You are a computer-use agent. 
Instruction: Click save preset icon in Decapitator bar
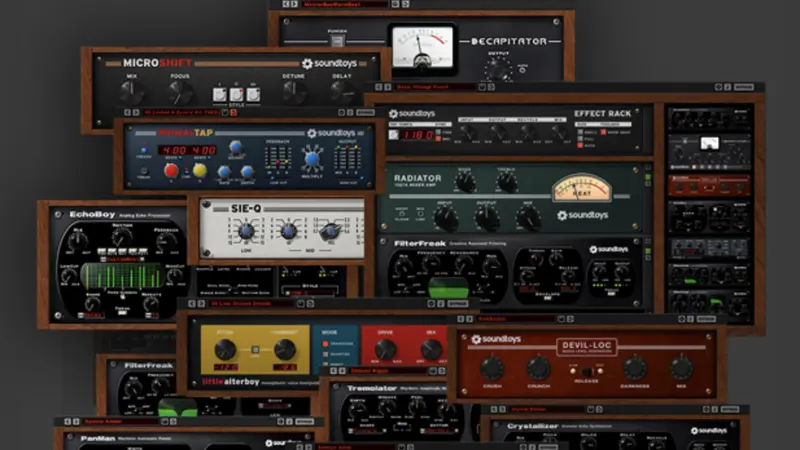[x=395, y=4]
